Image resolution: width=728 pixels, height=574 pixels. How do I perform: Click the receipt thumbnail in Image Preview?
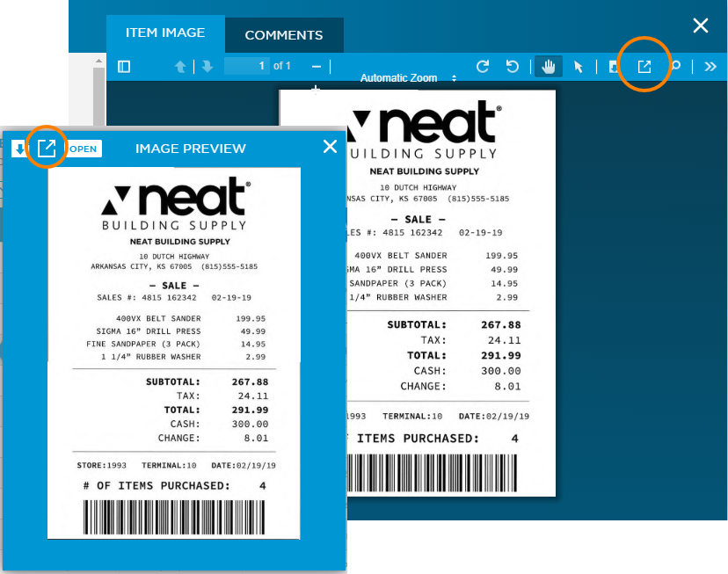(174, 353)
